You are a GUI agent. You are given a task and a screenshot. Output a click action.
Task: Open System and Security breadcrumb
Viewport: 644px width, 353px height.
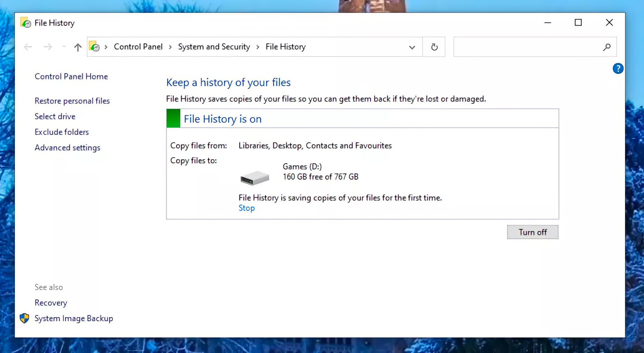click(214, 47)
